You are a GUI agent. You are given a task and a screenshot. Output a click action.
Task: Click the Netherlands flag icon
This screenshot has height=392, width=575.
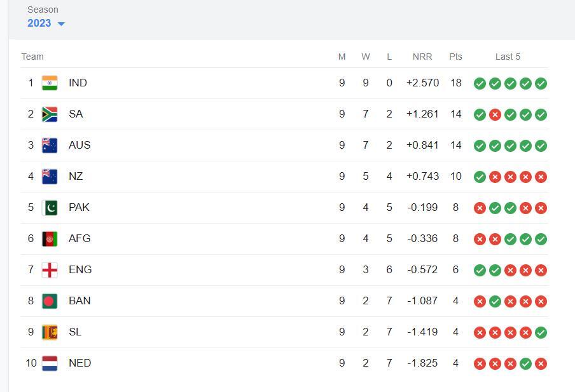tap(50, 363)
